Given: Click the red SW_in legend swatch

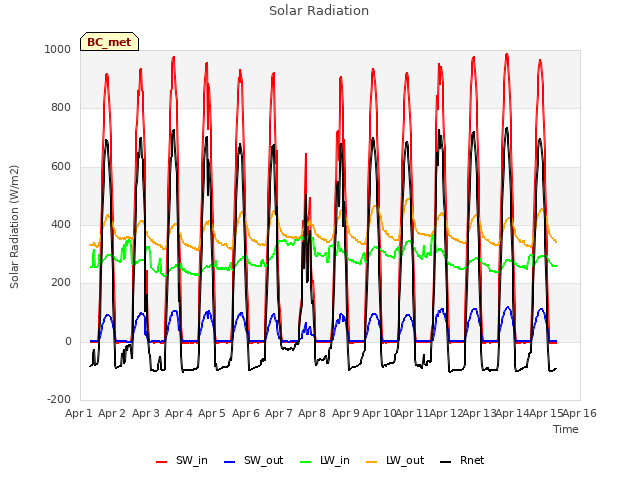Looking at the screenshot, I should click(x=162, y=462).
